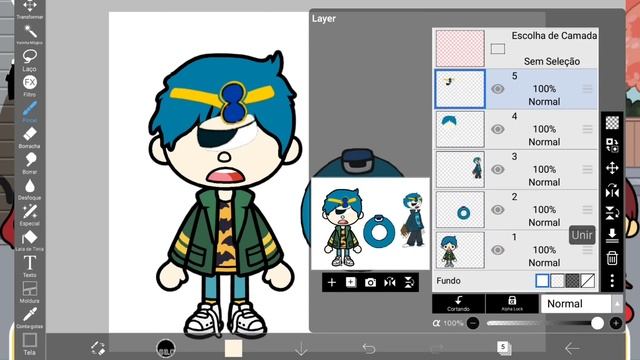Image resolution: width=640 pixels, height=360 pixels.
Task: Delete the layer with trash icon
Action: [x=612, y=258]
